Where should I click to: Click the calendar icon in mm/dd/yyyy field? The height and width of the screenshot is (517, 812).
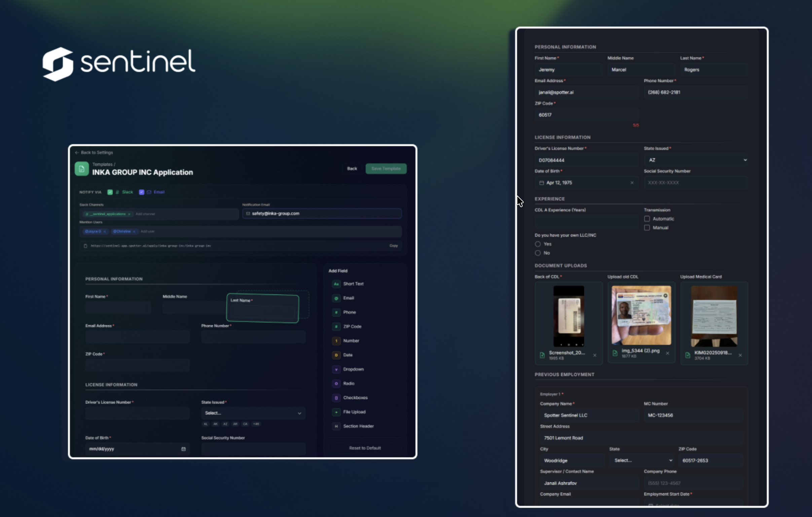(183, 449)
